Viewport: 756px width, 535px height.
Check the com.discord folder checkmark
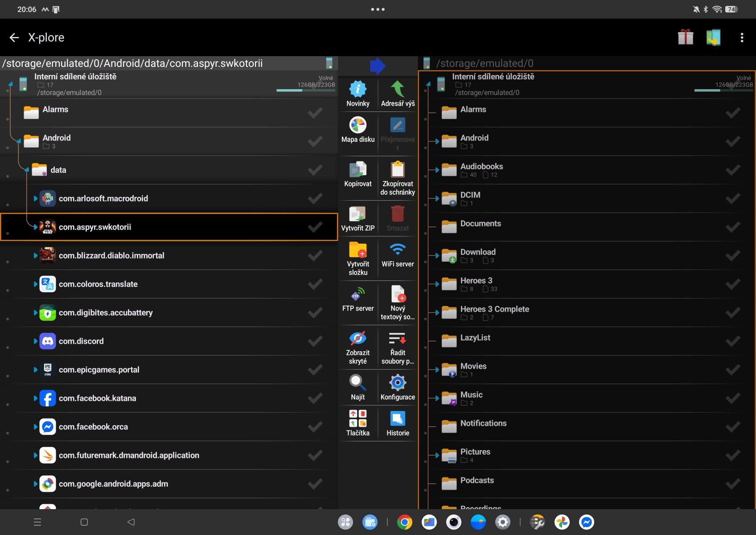(315, 342)
